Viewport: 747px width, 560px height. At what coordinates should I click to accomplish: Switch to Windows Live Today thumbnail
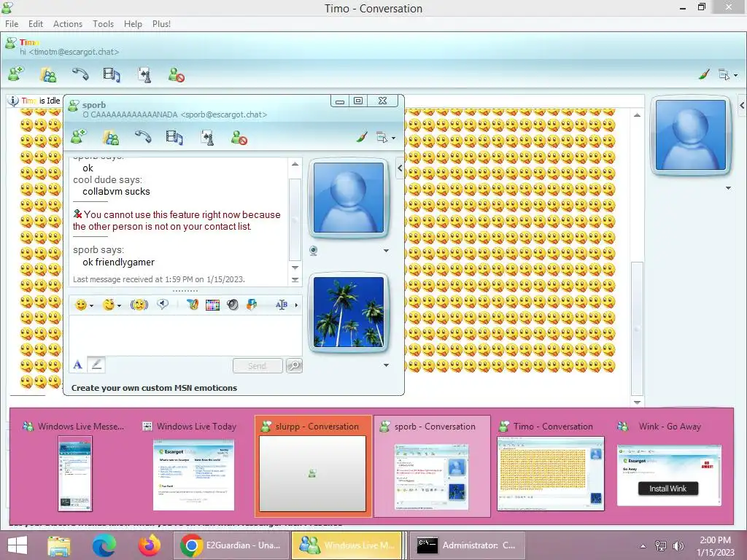193,465
